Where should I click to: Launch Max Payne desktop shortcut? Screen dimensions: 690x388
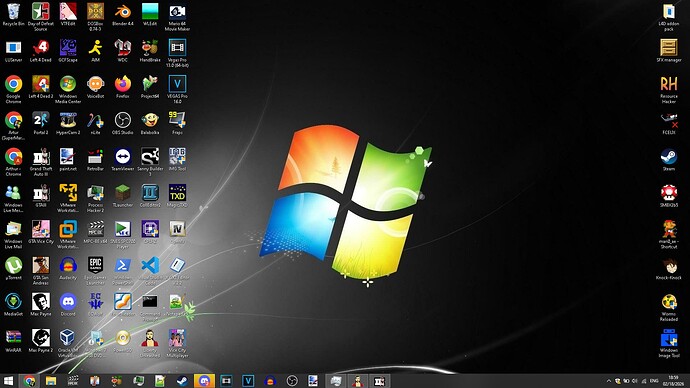click(x=40, y=304)
